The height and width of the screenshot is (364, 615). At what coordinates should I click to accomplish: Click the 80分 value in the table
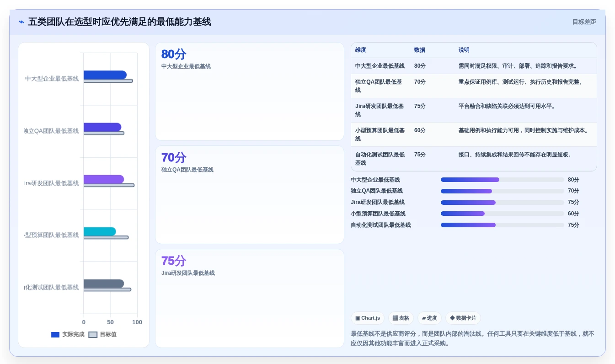[420, 66]
